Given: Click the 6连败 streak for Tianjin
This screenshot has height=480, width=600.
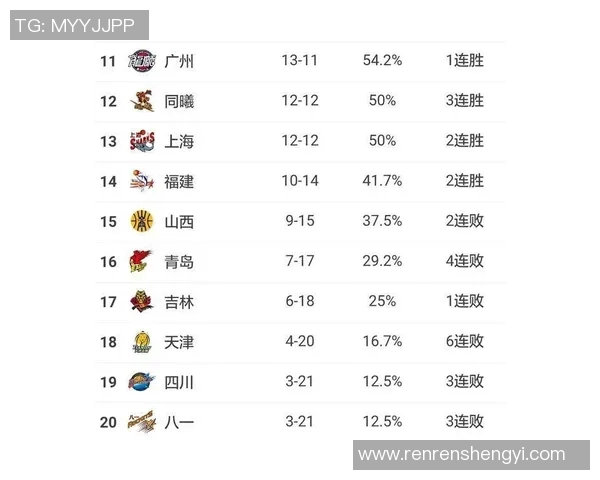Looking at the screenshot, I should 464,342.
